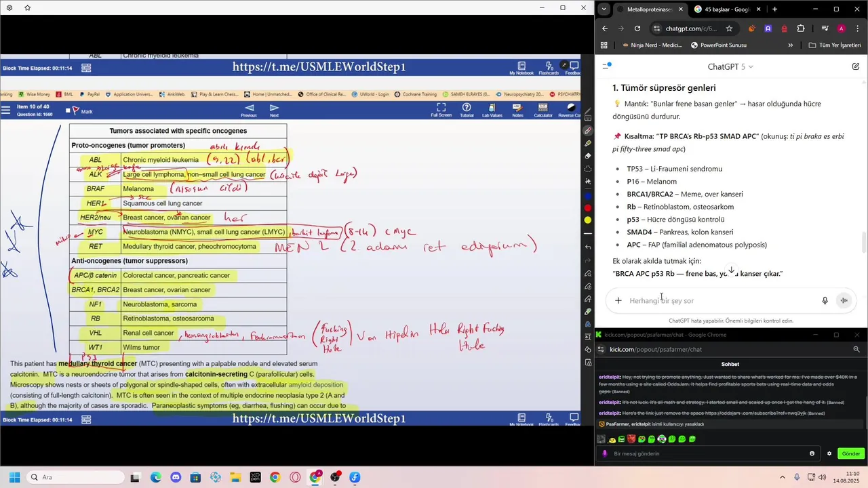Choose the yellow pen color
Image resolution: width=868 pixels, height=488 pixels.
(x=588, y=220)
